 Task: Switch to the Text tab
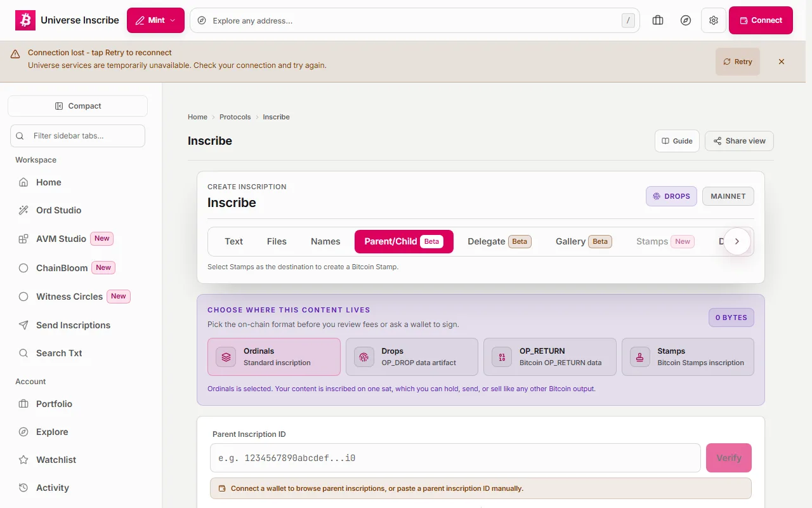pyautogui.click(x=233, y=241)
